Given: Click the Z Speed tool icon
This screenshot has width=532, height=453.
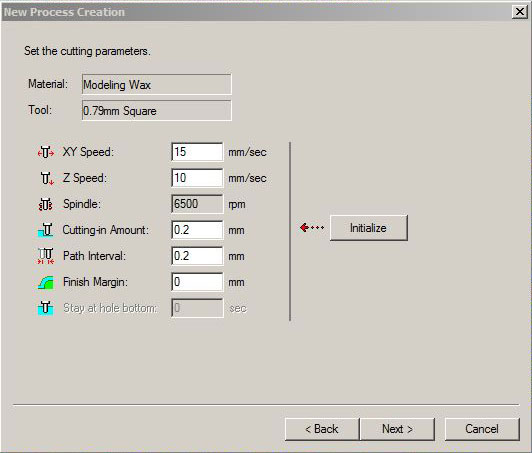Looking at the screenshot, I should click(46, 178).
